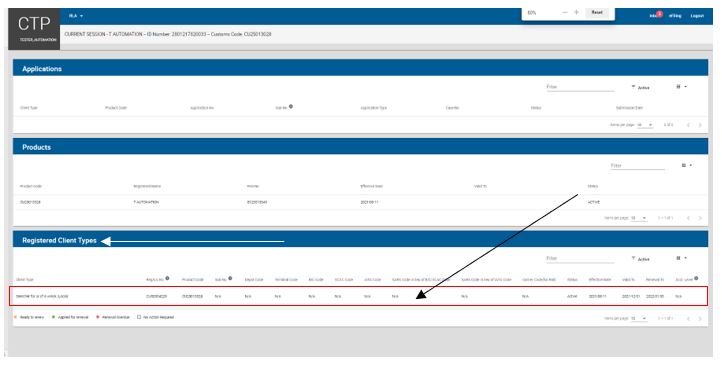Open Products column chooser grid icon
Screen dimensions: 722x366
pyautogui.click(x=687, y=165)
